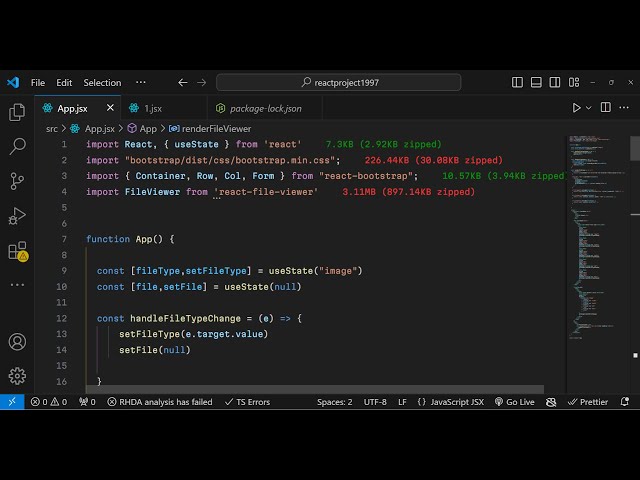Open the Search view in activity bar
The height and width of the screenshot is (480, 640).
tap(17, 147)
